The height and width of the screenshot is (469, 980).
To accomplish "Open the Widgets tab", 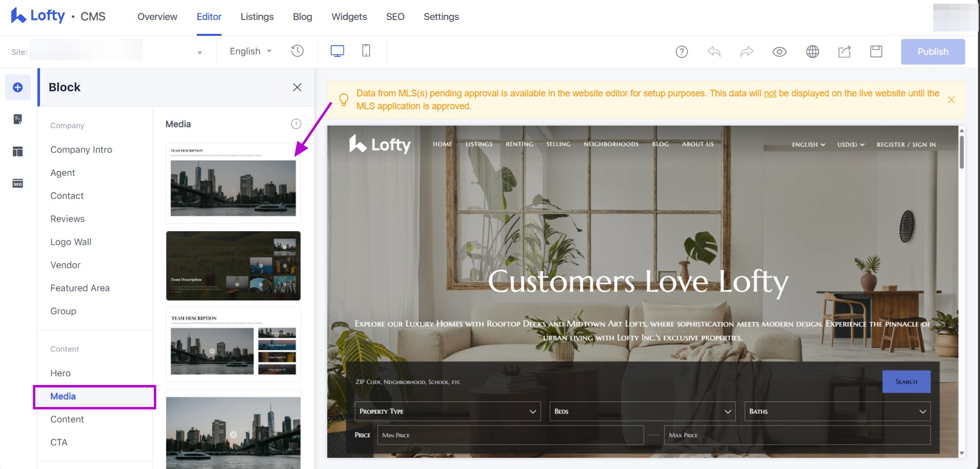I will [349, 17].
